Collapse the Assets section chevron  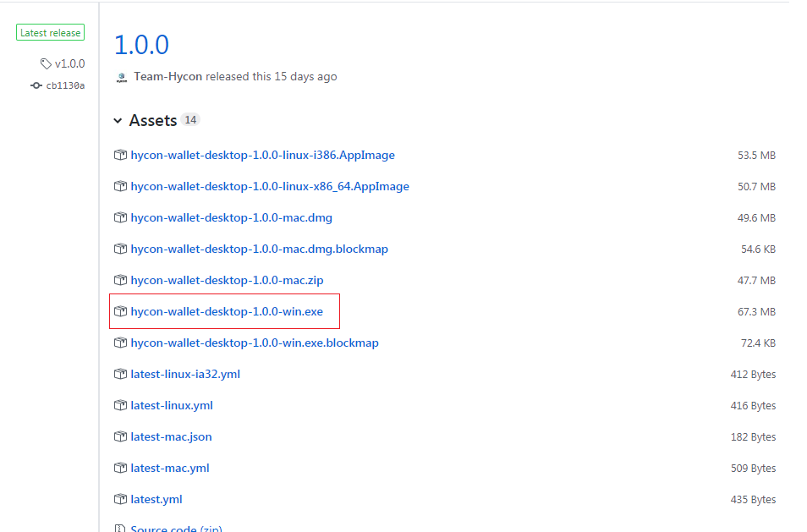[x=118, y=120]
